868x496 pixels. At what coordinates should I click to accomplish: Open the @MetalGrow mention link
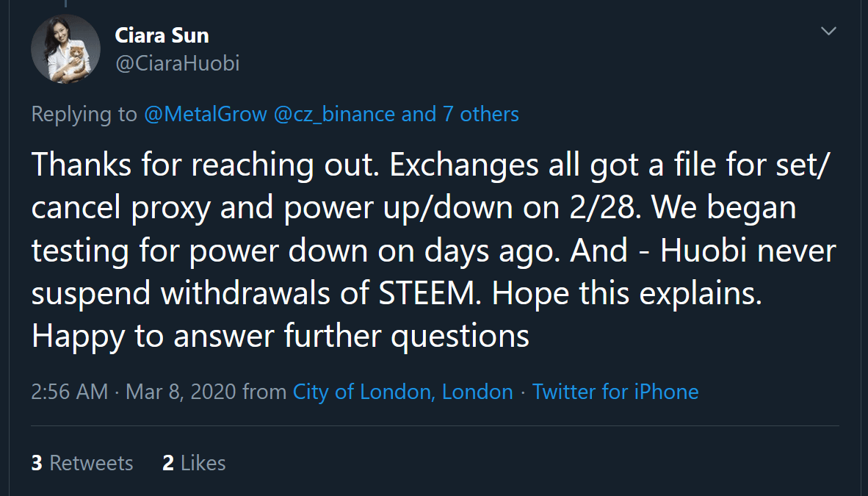[x=205, y=115]
